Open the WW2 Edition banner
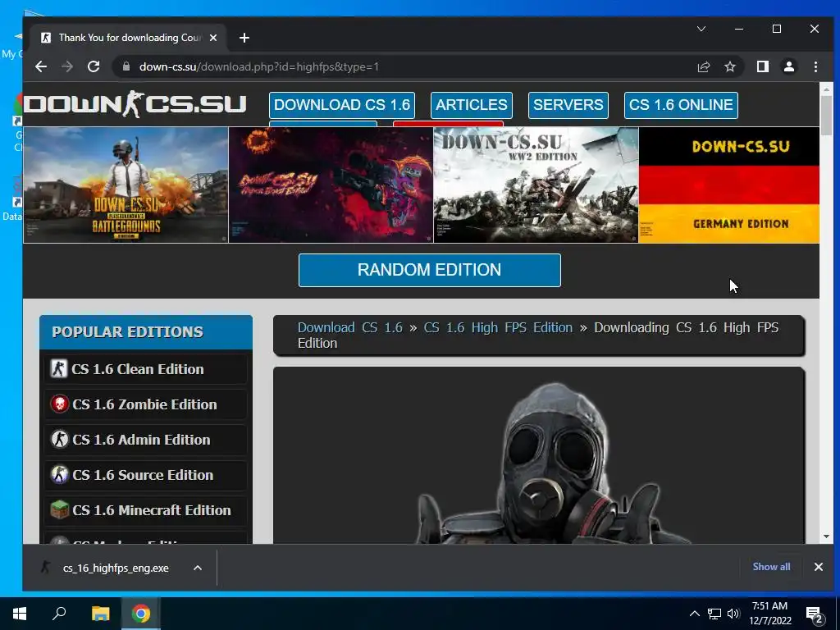 [x=536, y=185]
